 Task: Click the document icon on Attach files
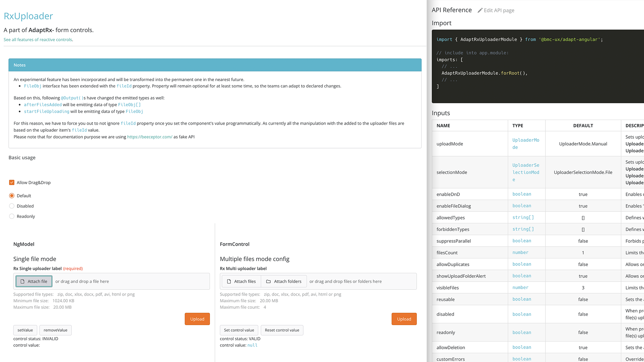point(229,282)
